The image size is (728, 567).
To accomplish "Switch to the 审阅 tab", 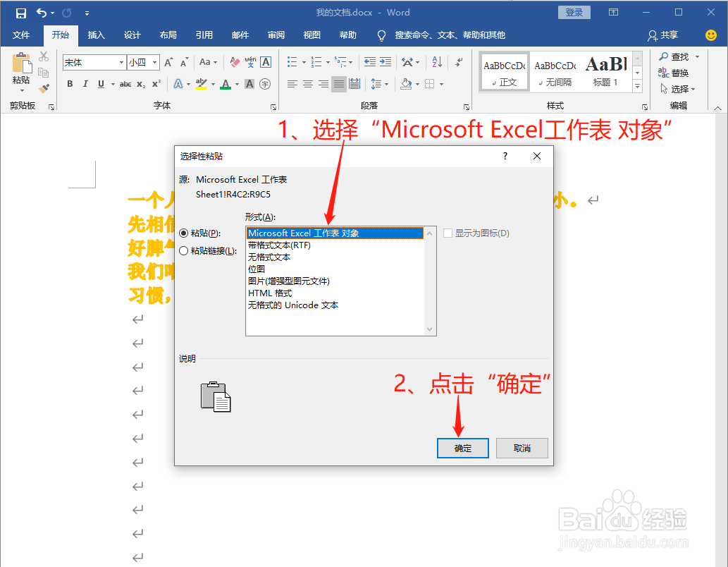I will tap(276, 35).
